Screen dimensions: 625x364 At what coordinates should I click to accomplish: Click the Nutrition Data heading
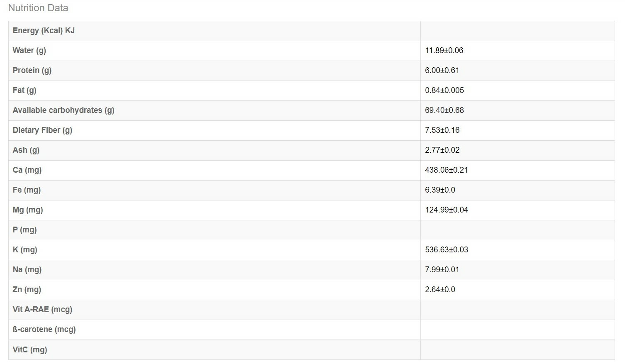coord(38,8)
